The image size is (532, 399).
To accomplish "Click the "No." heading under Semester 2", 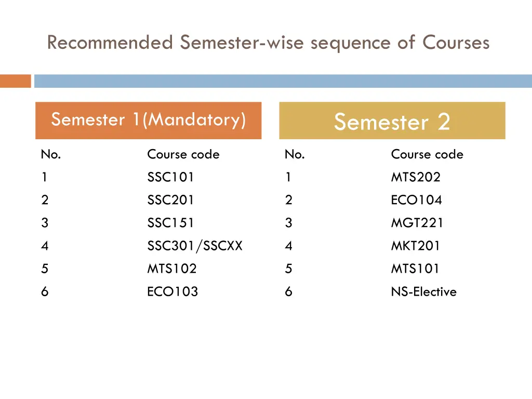I will [x=295, y=154].
